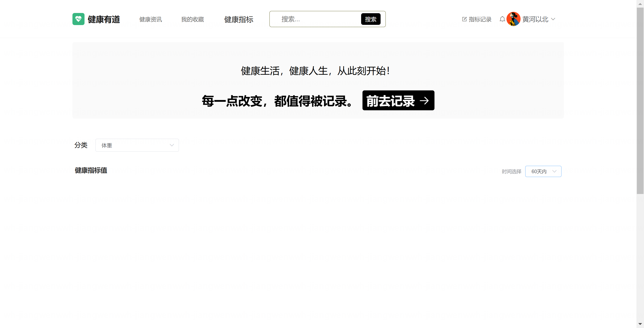
Task: Select the 健康指标 nav tab
Action: pyautogui.click(x=239, y=19)
